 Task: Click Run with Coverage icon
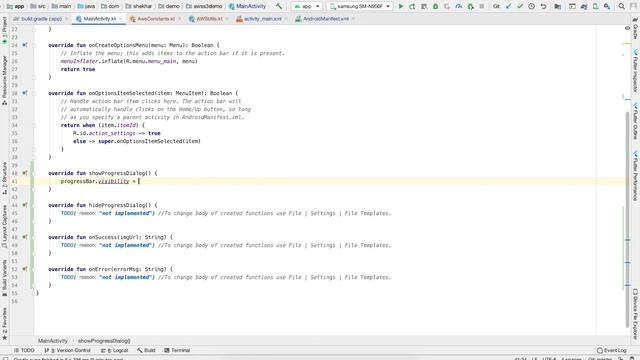[447, 6]
